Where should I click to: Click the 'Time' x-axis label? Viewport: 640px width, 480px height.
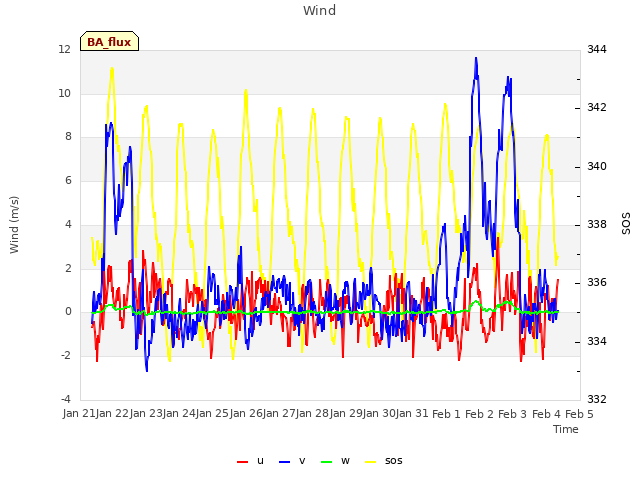click(566, 429)
